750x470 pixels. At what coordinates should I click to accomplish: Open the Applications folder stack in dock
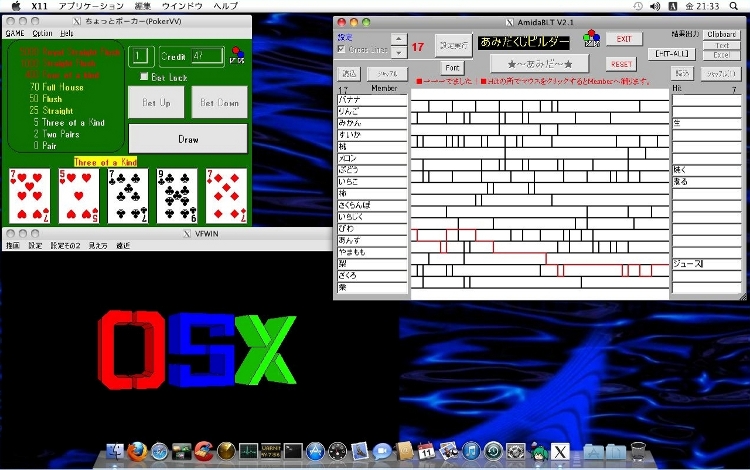coord(594,451)
